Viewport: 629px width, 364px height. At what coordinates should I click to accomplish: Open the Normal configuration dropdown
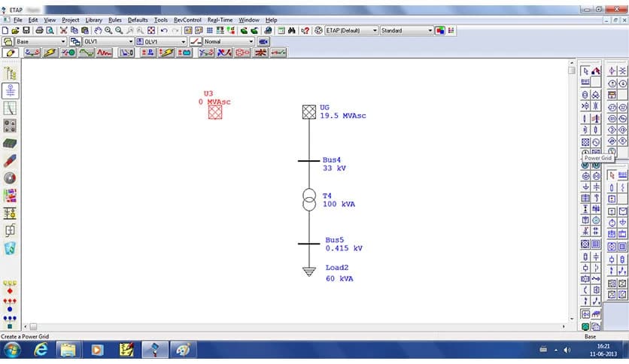pos(251,41)
